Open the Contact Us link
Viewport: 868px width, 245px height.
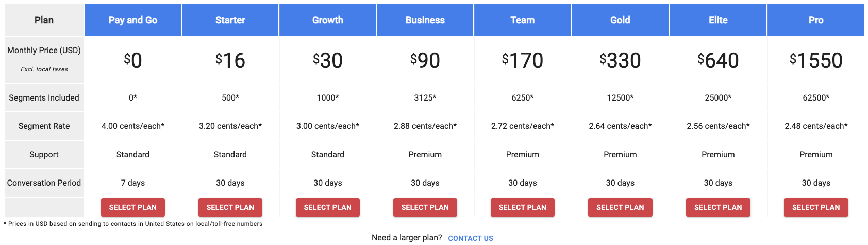(x=471, y=238)
